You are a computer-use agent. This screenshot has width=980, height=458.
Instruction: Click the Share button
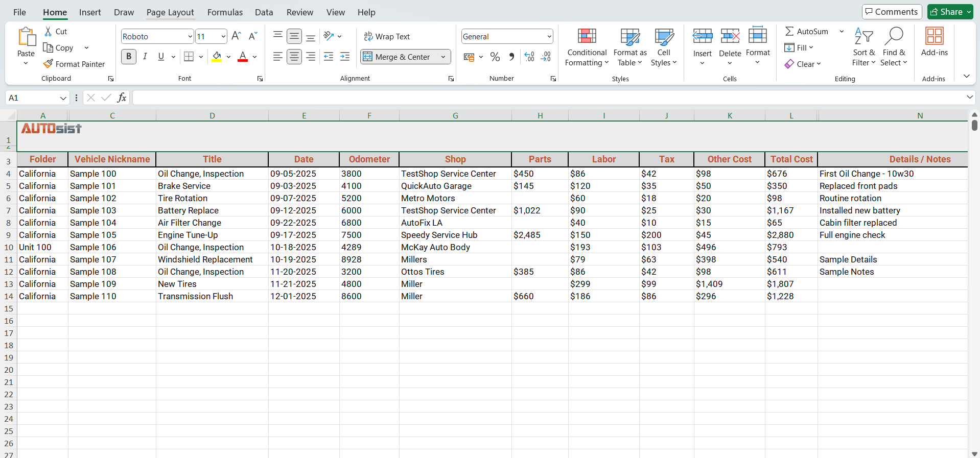950,12
